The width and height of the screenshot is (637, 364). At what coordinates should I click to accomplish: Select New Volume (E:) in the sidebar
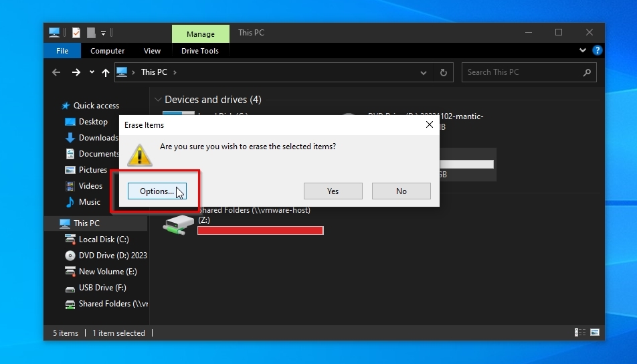(x=108, y=272)
